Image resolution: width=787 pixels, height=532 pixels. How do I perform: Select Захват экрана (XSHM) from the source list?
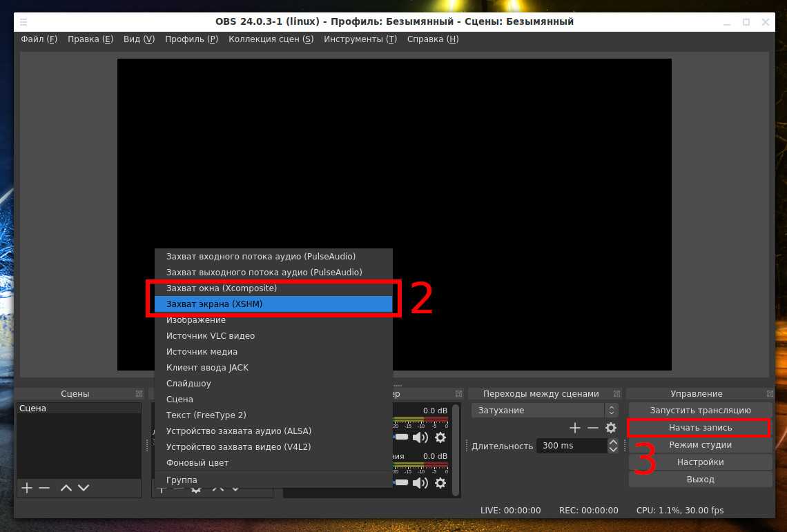point(273,304)
